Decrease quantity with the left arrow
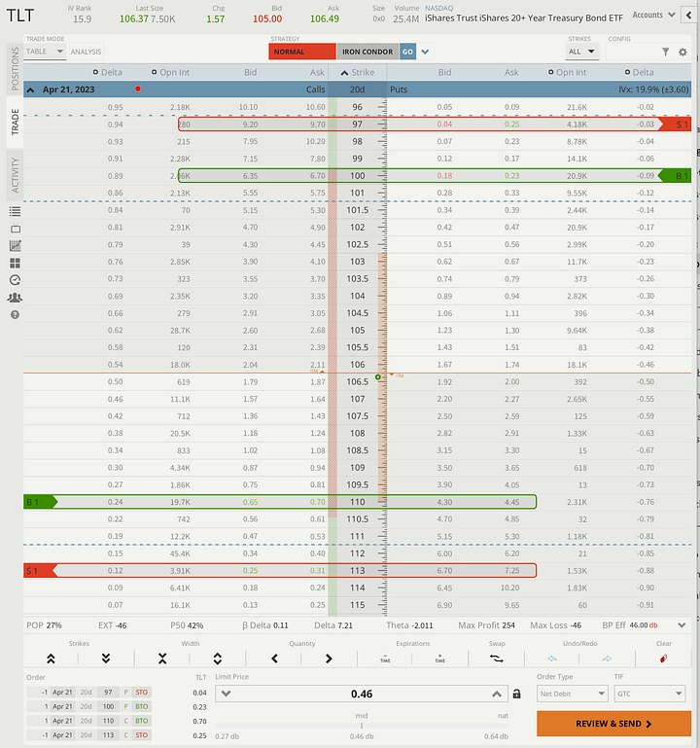Image resolution: width=700 pixels, height=748 pixels. point(274,659)
